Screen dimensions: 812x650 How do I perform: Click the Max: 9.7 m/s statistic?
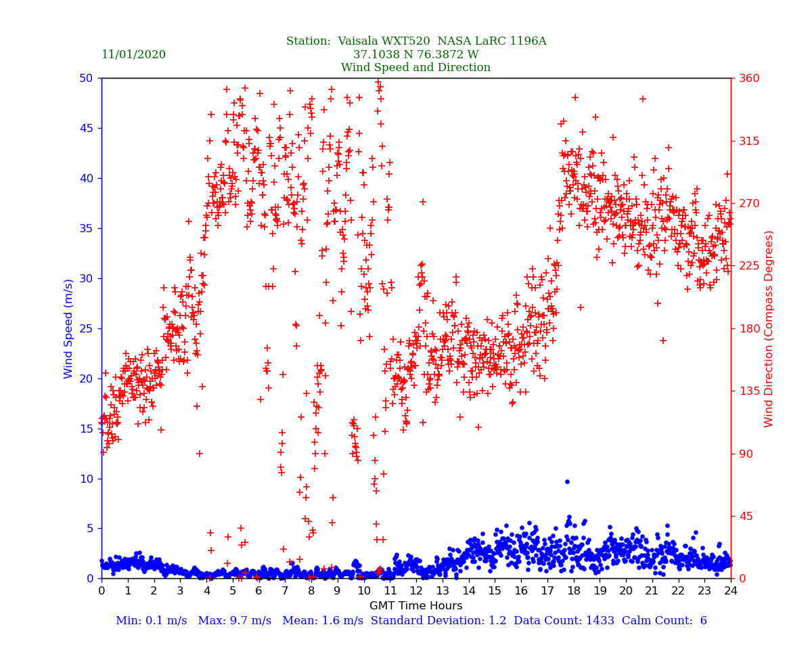pos(239,621)
